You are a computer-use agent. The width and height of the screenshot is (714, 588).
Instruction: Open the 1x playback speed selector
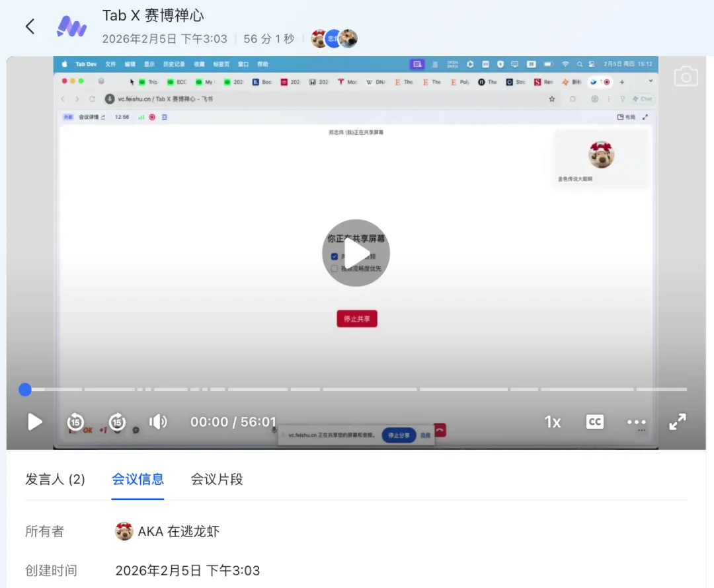(553, 422)
